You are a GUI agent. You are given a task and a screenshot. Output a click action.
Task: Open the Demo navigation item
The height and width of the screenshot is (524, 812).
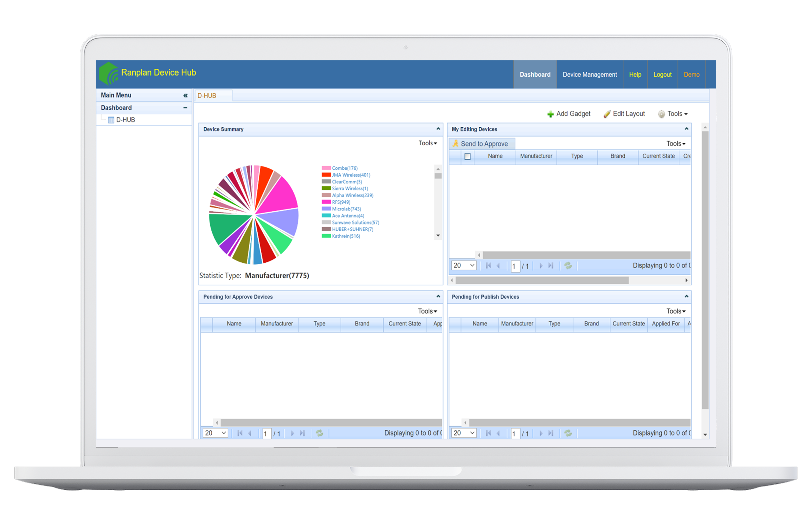point(691,74)
